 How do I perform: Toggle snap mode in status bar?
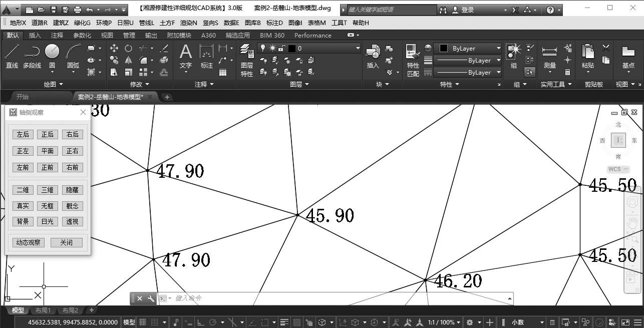(155, 322)
